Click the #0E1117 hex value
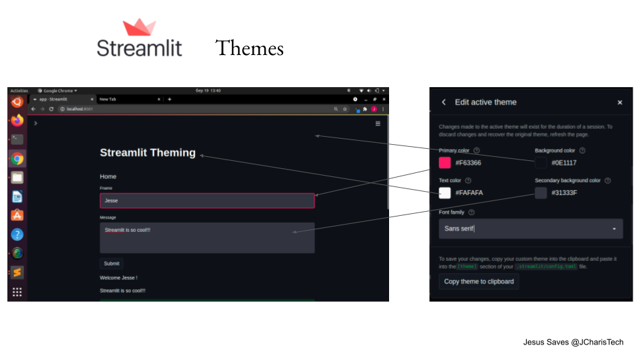Image resolution: width=644 pixels, height=362 pixels. (564, 163)
